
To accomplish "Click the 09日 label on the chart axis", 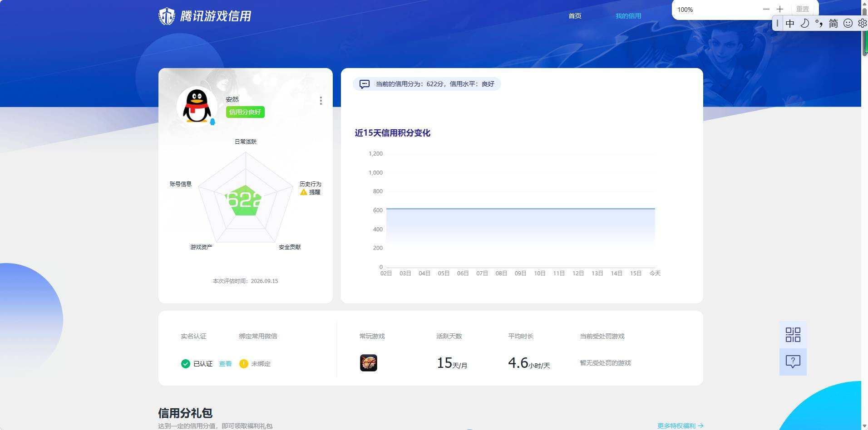I will pos(520,273).
